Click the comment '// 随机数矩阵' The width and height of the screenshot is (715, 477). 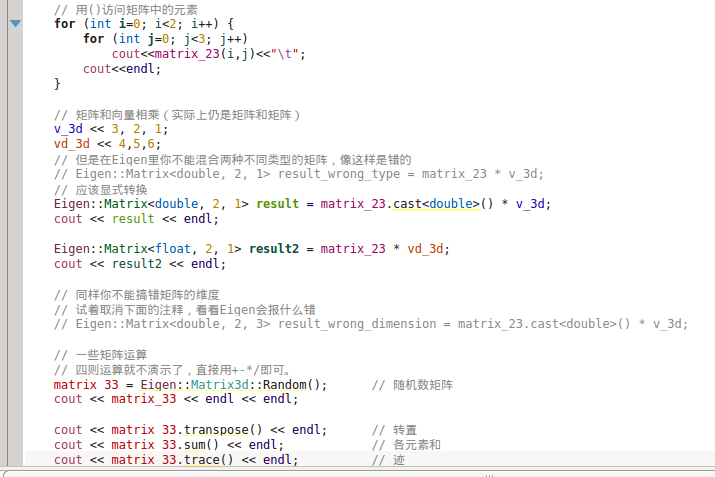[412, 385]
